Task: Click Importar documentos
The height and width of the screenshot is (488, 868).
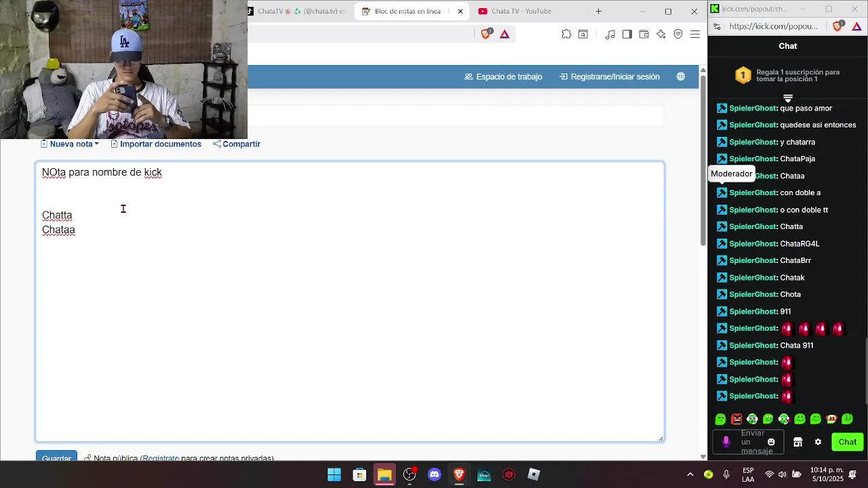Action: point(156,144)
